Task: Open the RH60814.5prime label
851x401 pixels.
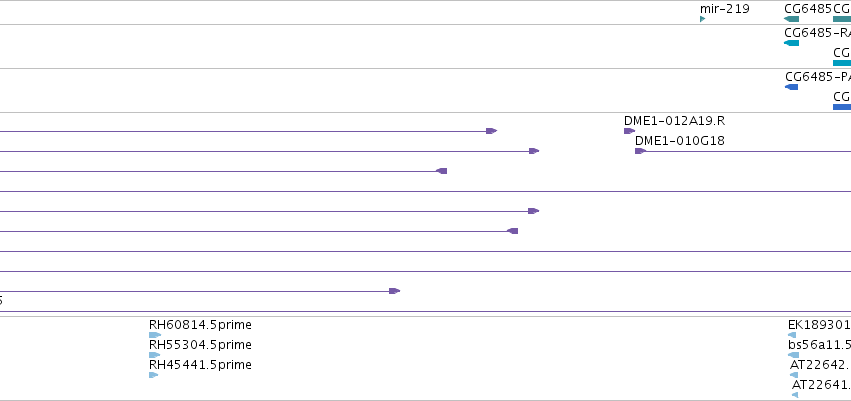Action: (200, 325)
